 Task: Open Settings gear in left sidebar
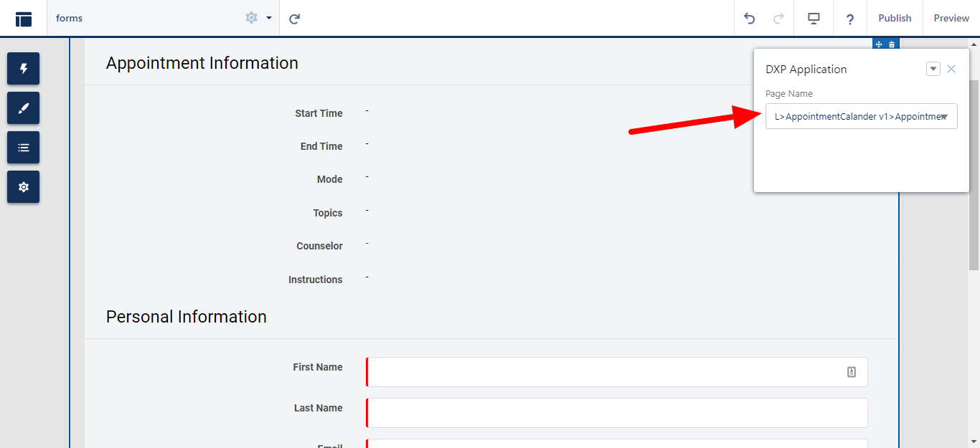(x=24, y=187)
